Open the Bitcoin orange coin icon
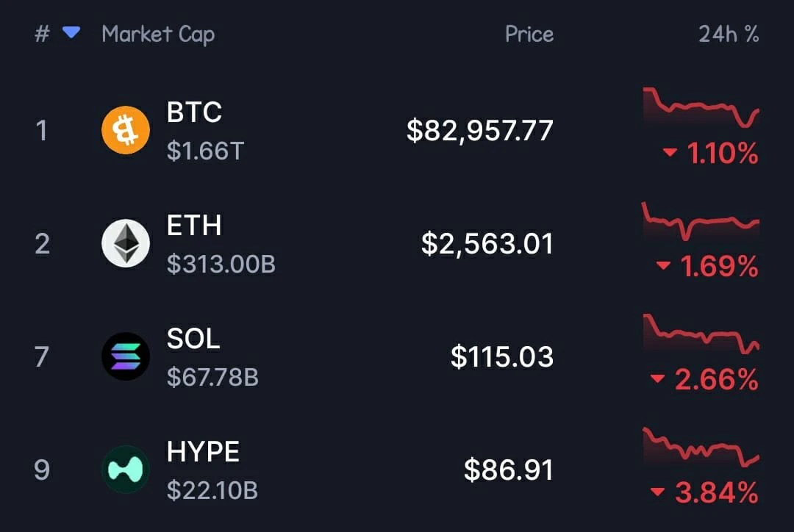 point(126,130)
